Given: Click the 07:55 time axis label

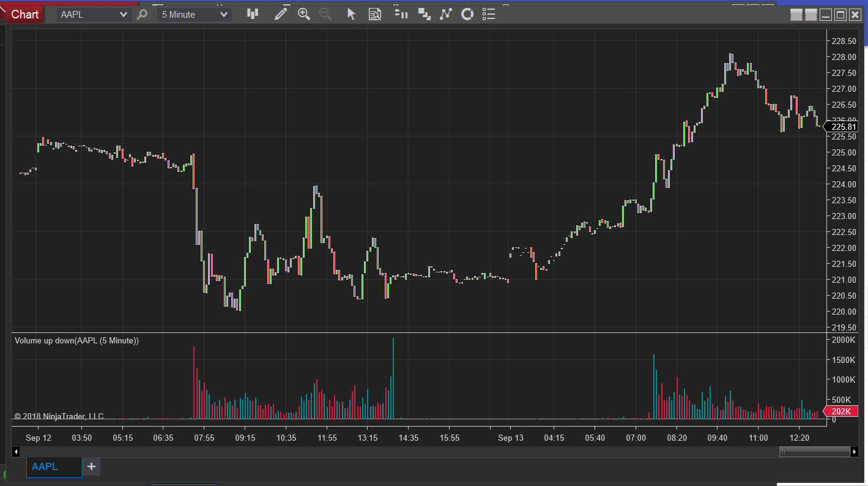Looking at the screenshot, I should coord(204,438).
